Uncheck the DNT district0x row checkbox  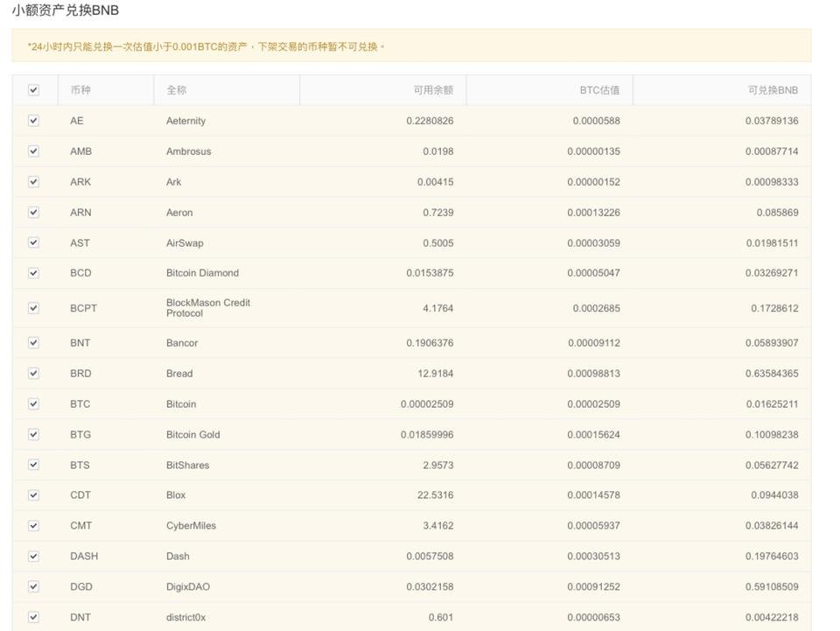coord(34,617)
